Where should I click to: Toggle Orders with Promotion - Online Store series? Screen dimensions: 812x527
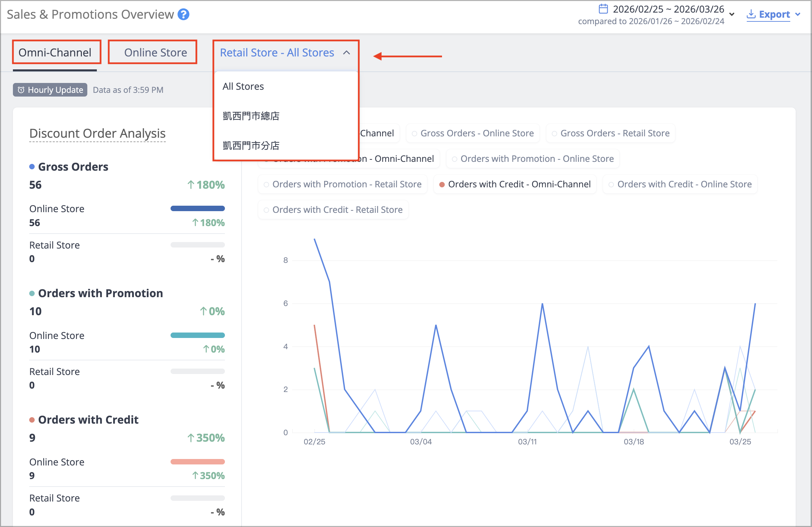pos(533,159)
